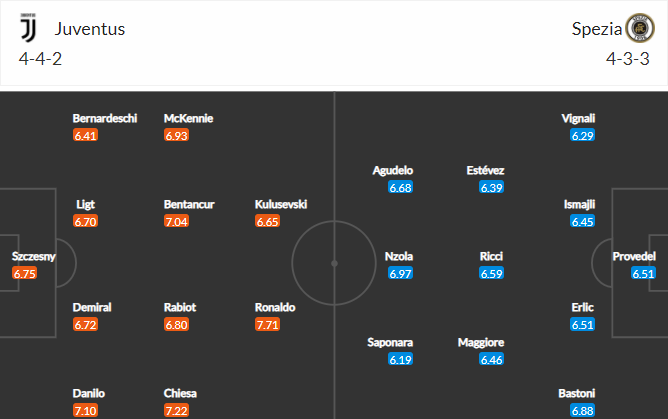Click Chiesa's 7.22 rating badge
The image size is (668, 419).
[x=176, y=411]
